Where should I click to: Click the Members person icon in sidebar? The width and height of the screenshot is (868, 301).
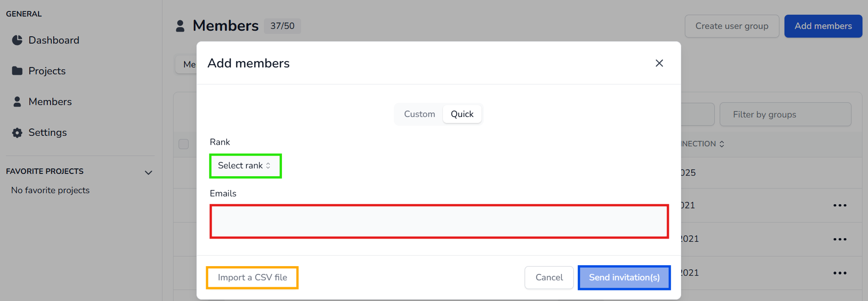click(17, 101)
